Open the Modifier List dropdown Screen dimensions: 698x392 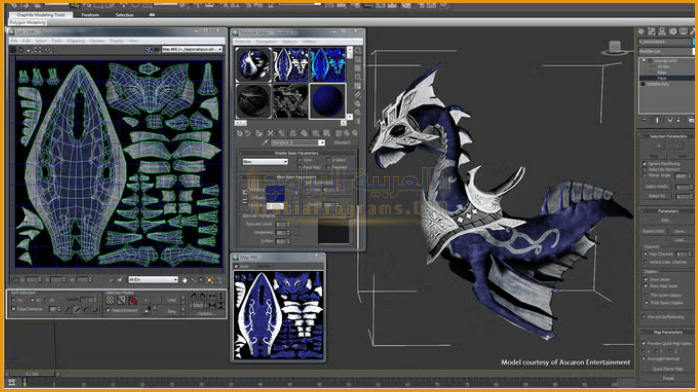point(666,52)
